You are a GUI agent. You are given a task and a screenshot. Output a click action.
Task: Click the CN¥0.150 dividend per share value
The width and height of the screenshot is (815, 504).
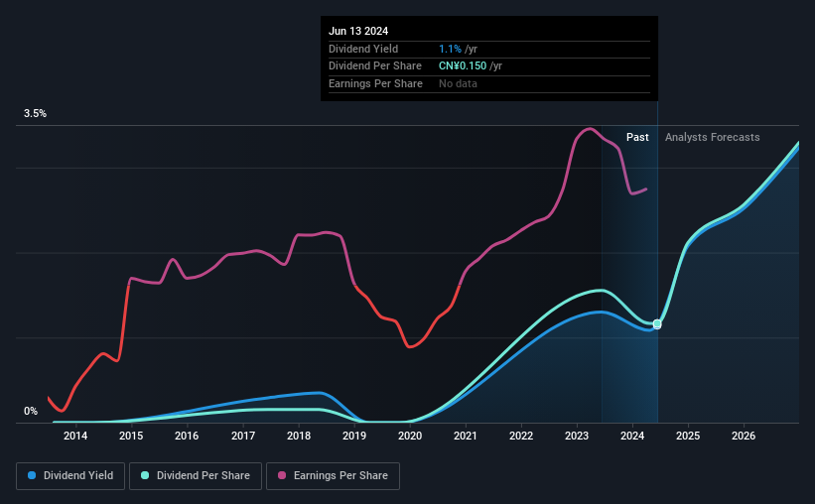(463, 66)
